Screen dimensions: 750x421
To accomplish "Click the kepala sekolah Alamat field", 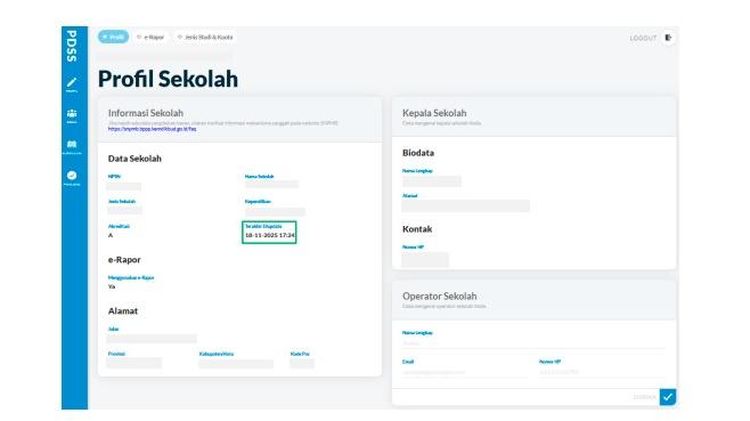I will click(465, 206).
